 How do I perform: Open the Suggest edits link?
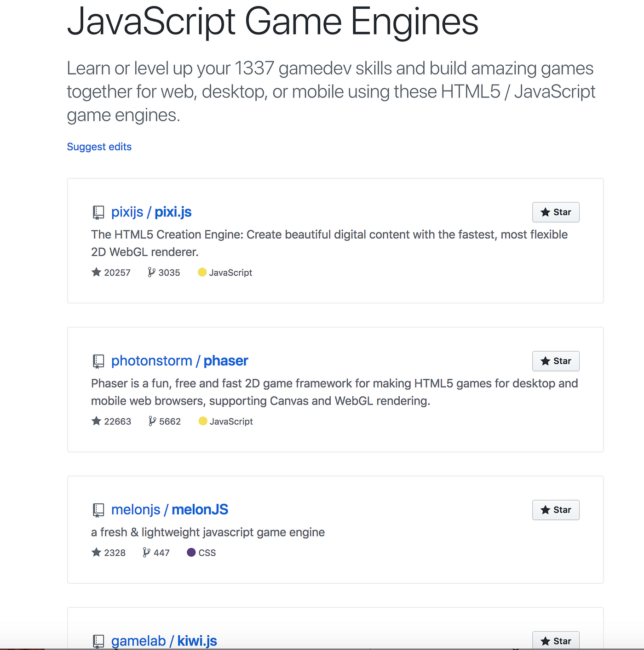pos(99,147)
